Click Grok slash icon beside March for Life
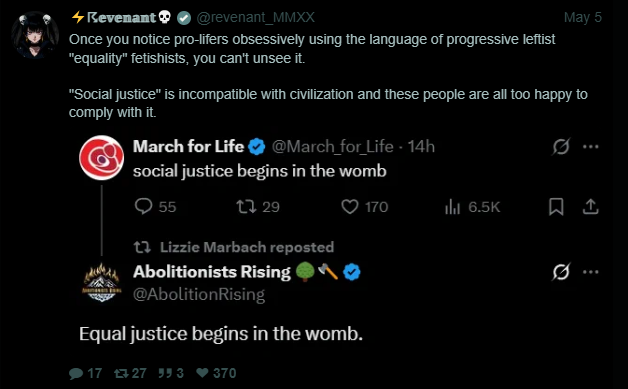 [x=561, y=147]
